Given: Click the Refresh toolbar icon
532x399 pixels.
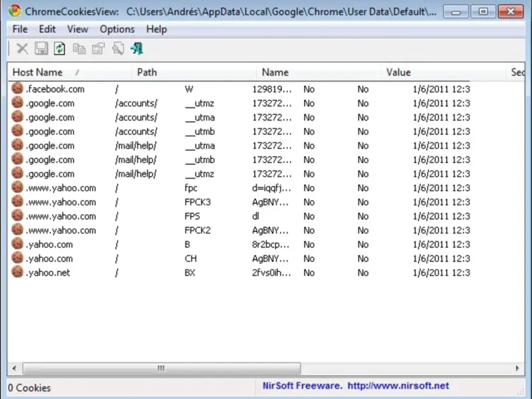Looking at the screenshot, I should [59, 49].
